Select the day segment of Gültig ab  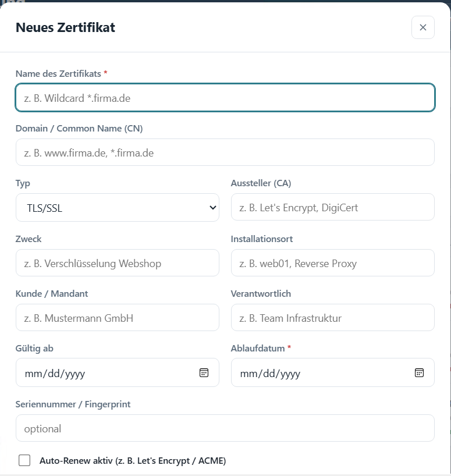(x=54, y=374)
